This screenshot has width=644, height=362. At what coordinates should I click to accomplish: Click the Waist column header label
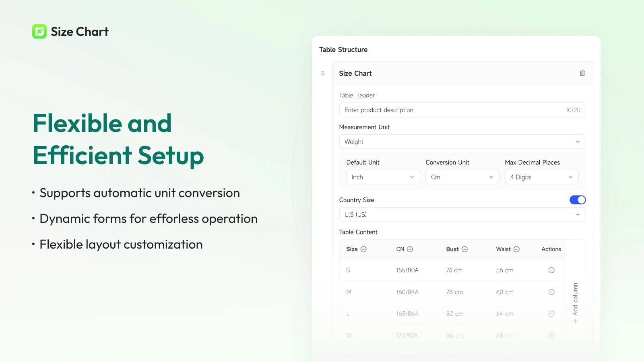pos(503,249)
